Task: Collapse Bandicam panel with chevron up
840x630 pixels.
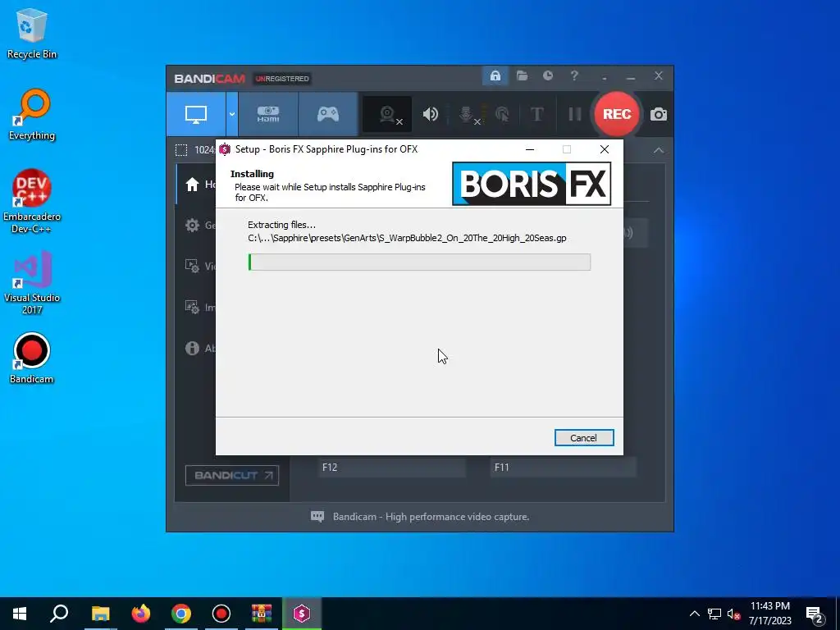Action: (x=659, y=151)
